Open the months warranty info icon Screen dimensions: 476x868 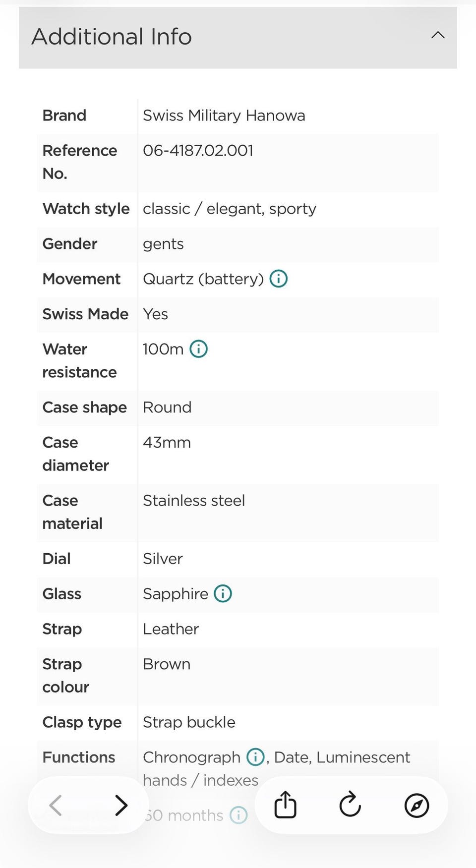click(x=238, y=815)
